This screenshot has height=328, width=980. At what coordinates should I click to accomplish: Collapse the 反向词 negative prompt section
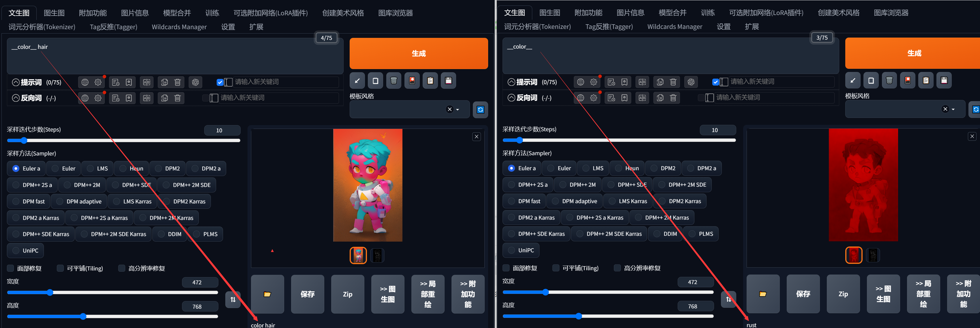pos(16,98)
